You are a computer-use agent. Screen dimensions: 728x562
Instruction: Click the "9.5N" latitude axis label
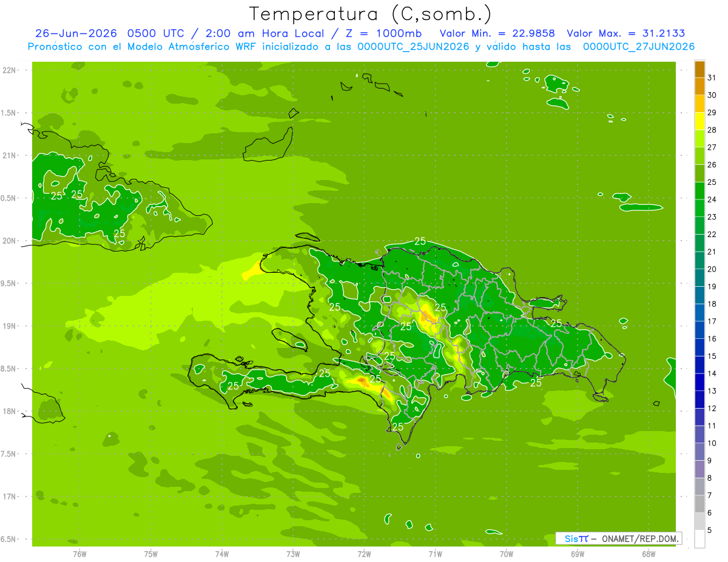pos(8,284)
